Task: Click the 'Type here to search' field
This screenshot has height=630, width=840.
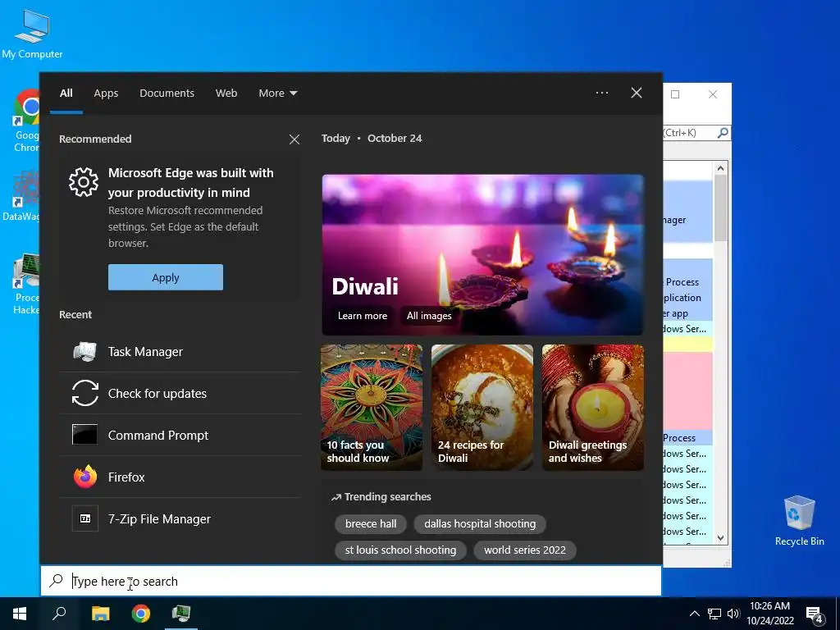Action: click(x=351, y=581)
